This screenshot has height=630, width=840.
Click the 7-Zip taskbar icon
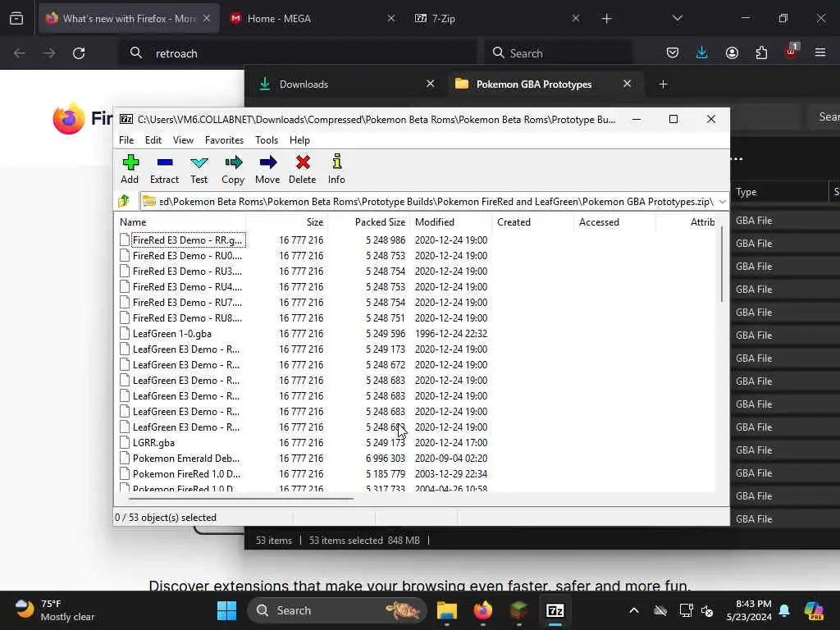pyautogui.click(x=555, y=610)
